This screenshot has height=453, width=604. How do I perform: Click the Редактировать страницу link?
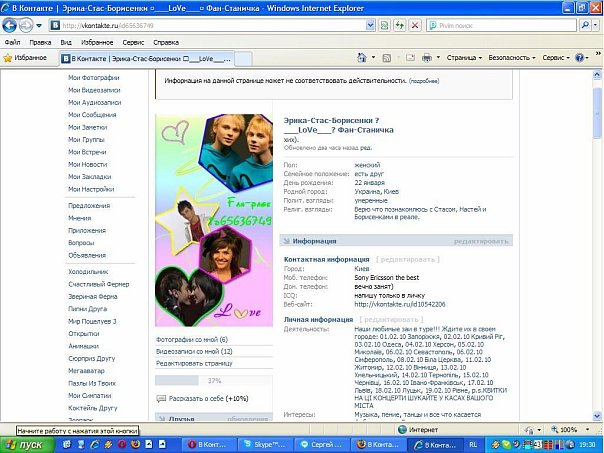192,363
